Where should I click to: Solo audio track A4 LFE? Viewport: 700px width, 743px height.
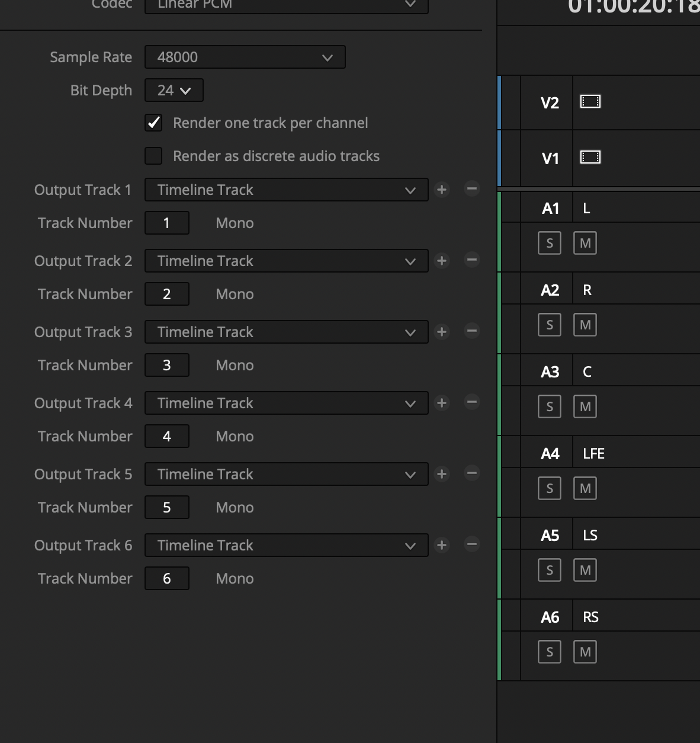point(550,488)
